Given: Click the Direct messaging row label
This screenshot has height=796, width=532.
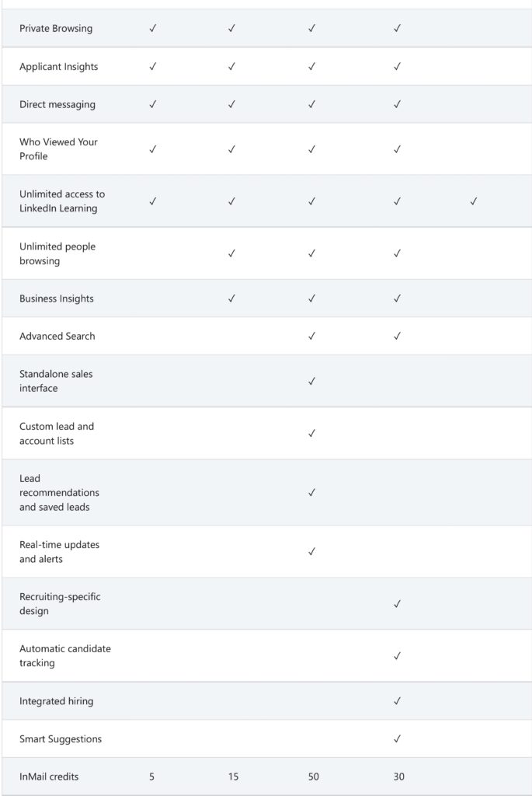Looking at the screenshot, I should (x=57, y=104).
